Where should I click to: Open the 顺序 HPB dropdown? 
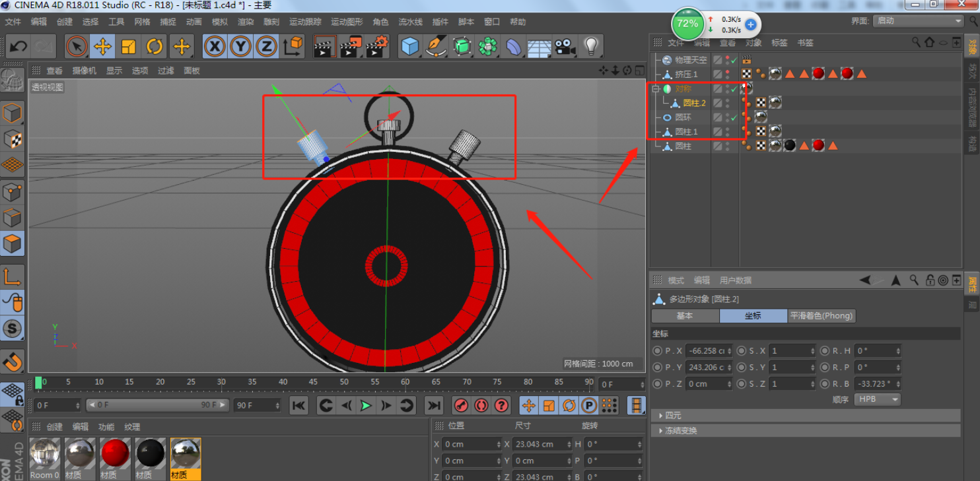pos(877,399)
